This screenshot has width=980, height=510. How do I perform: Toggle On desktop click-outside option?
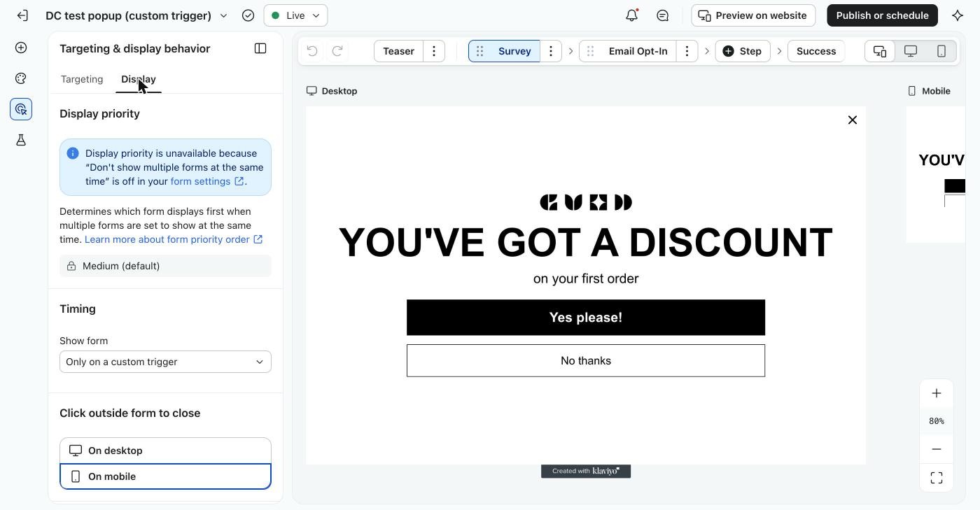(x=165, y=451)
